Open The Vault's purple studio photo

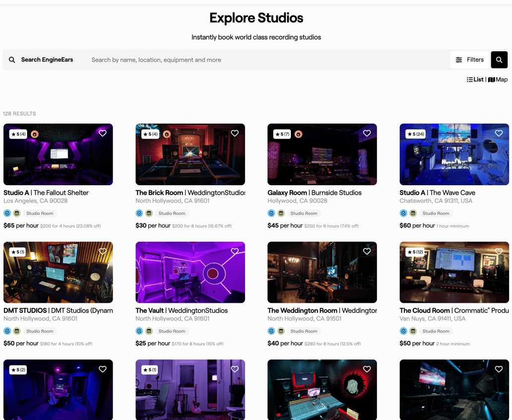click(190, 272)
